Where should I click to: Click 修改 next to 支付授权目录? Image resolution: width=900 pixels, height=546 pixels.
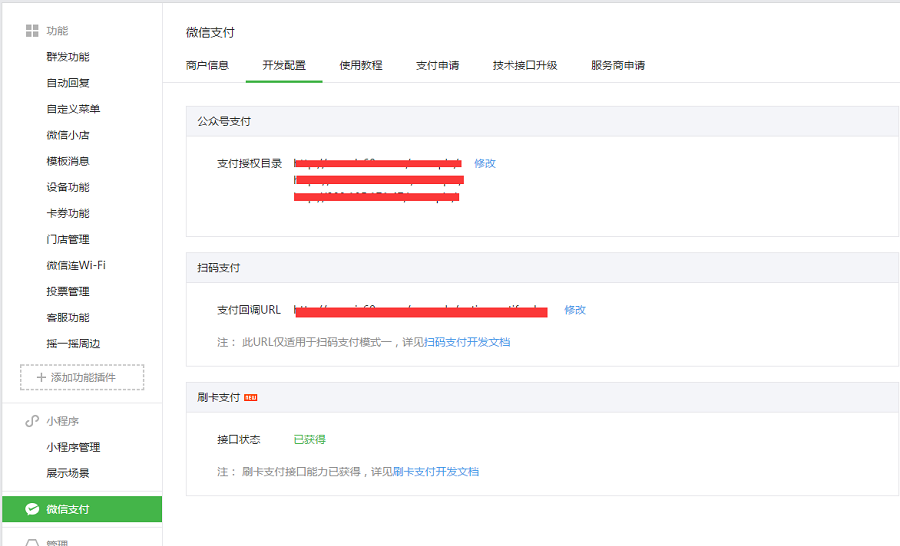click(484, 164)
